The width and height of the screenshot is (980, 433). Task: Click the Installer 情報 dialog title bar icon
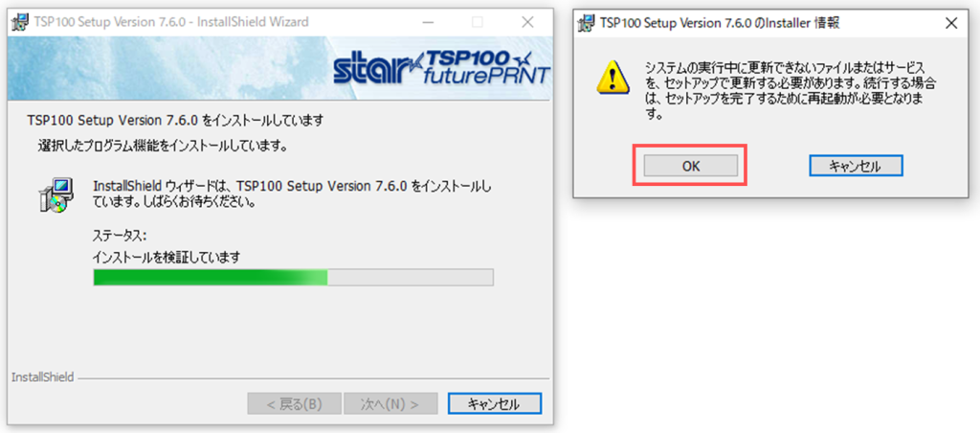(x=586, y=23)
